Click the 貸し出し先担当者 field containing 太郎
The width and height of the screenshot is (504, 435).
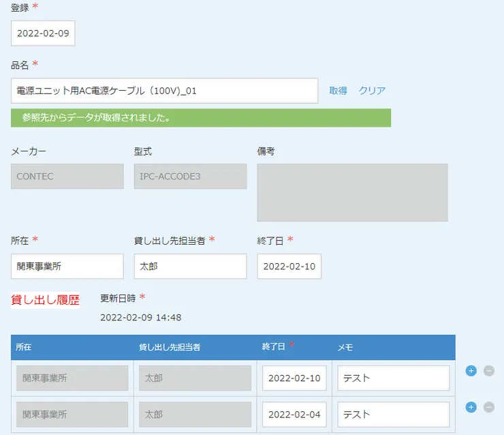(x=190, y=267)
